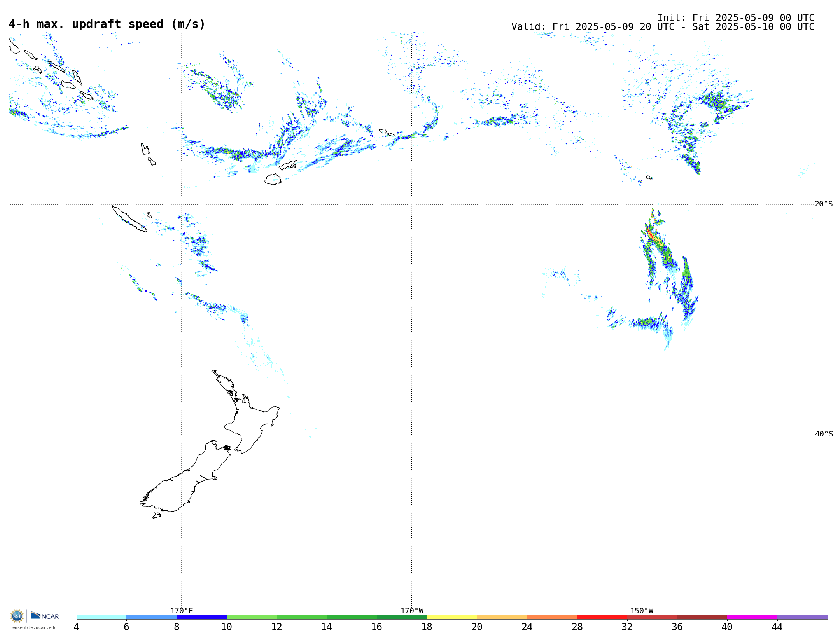This screenshot has height=632, width=840.
Task: Pick the orange 24-28 colorbar swatch
Action: pyautogui.click(x=552, y=617)
